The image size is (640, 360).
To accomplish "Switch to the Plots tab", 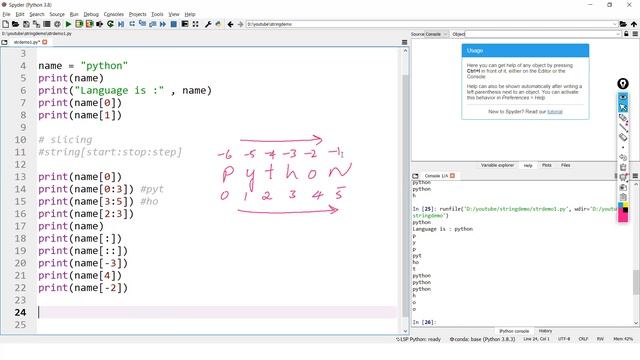I will point(547,165).
